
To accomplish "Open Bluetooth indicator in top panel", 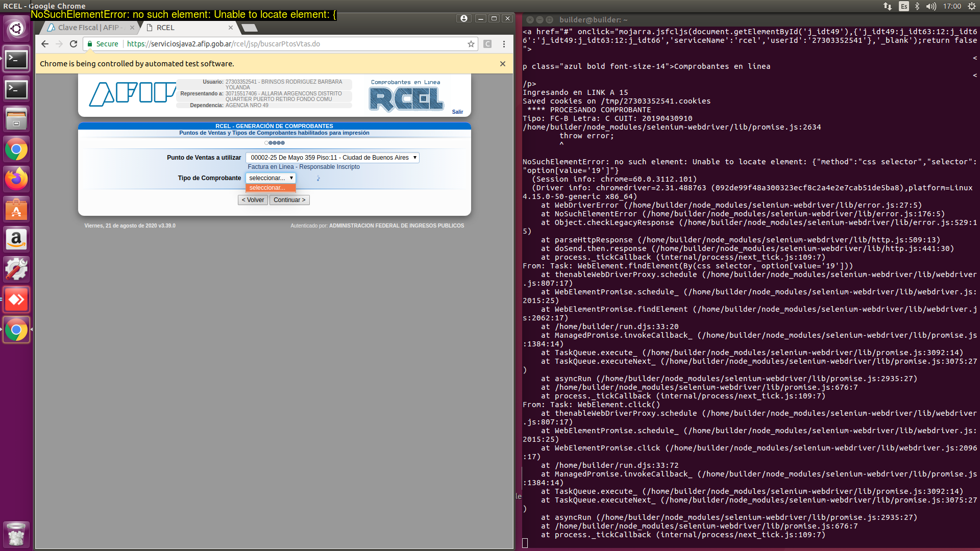I will [917, 6].
